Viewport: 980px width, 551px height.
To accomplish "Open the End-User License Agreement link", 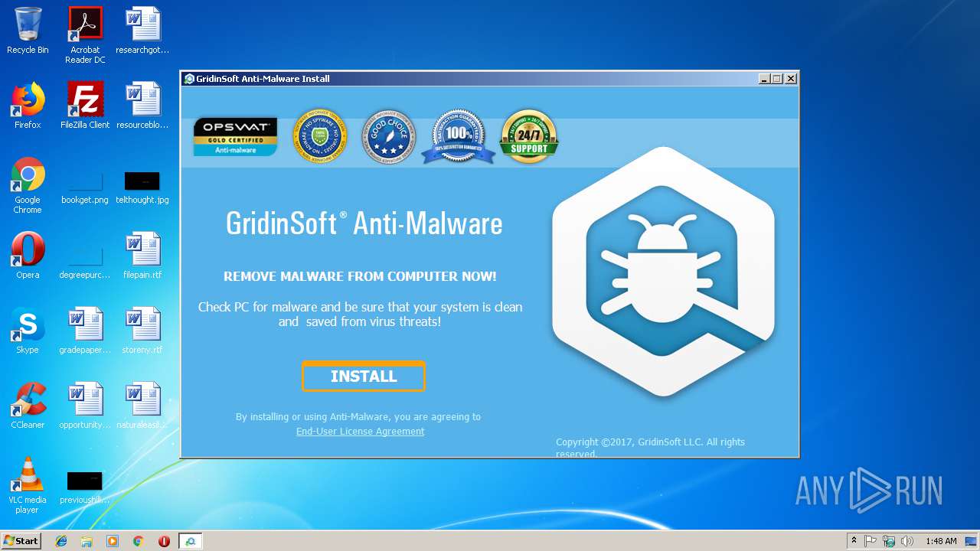I will (360, 432).
